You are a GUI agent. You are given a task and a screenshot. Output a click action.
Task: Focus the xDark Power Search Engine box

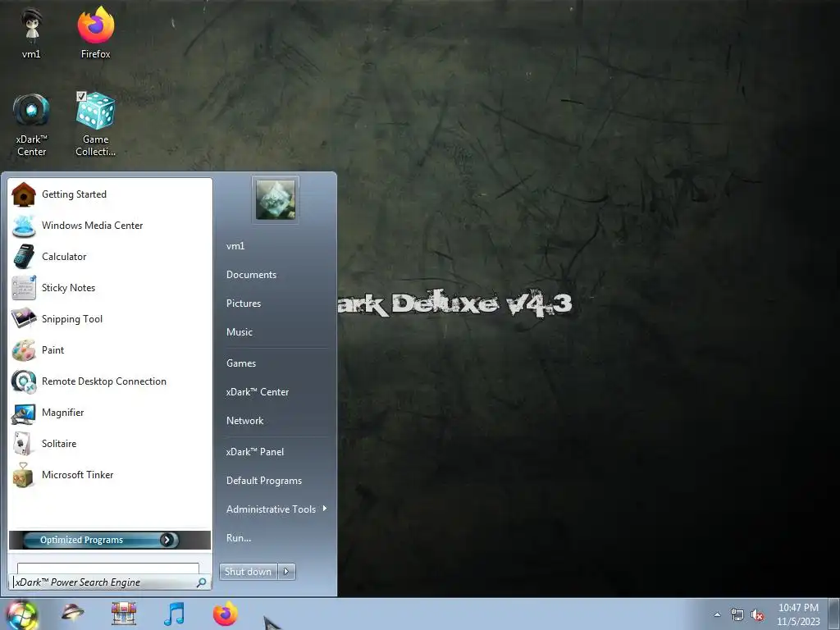click(111, 582)
